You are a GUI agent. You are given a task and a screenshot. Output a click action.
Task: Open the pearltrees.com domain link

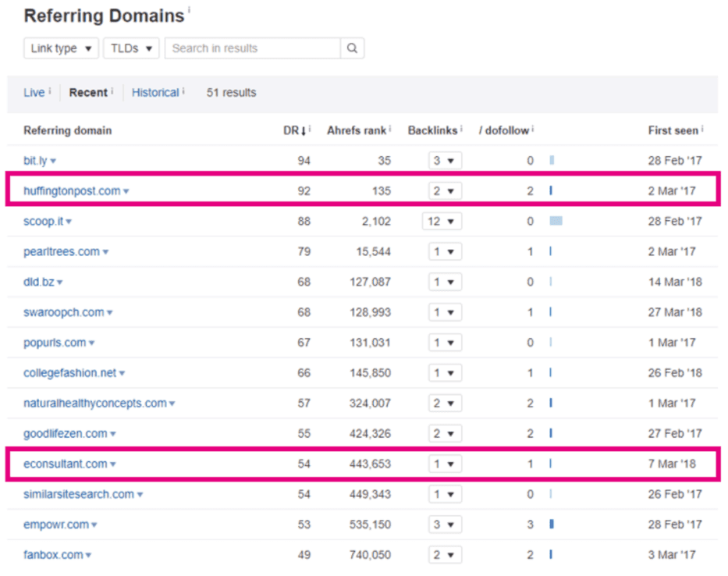tap(62, 252)
